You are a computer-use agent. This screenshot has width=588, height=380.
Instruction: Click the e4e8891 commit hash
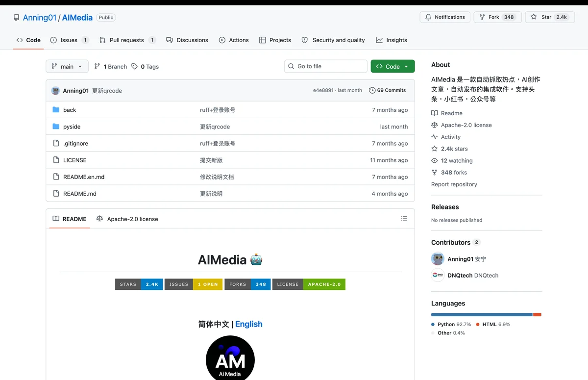tap(323, 90)
